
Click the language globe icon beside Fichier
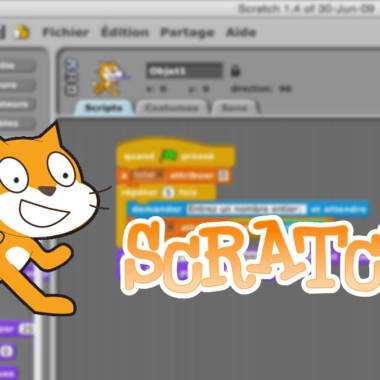(21, 32)
